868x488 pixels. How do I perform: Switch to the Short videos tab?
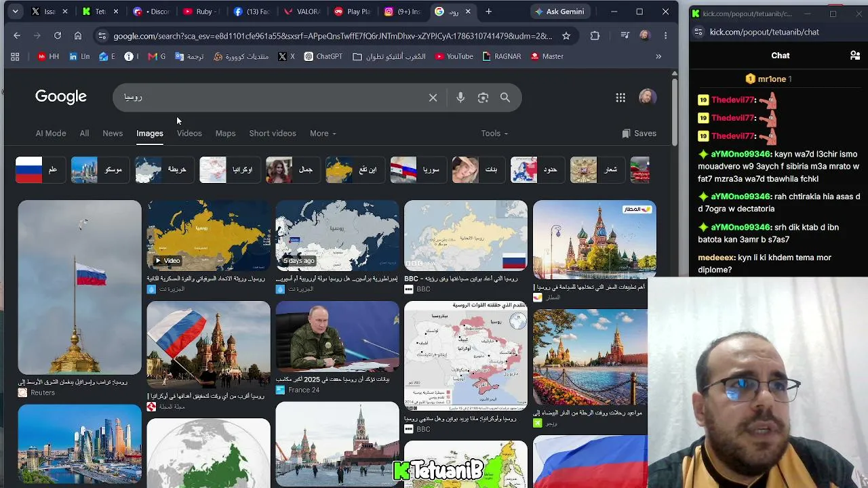tap(273, 134)
